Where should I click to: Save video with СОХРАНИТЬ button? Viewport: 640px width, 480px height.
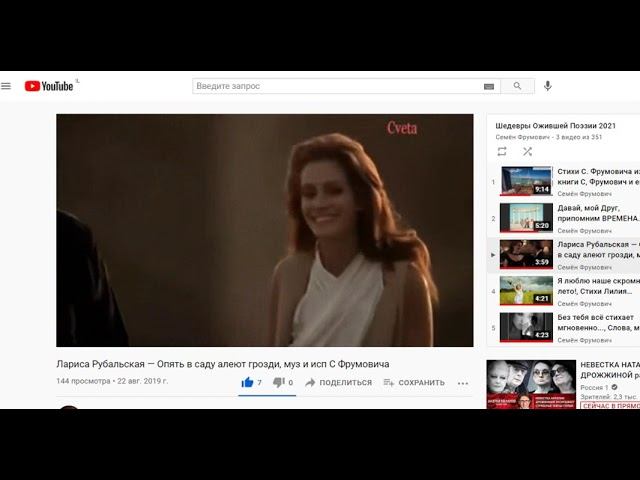click(414, 382)
